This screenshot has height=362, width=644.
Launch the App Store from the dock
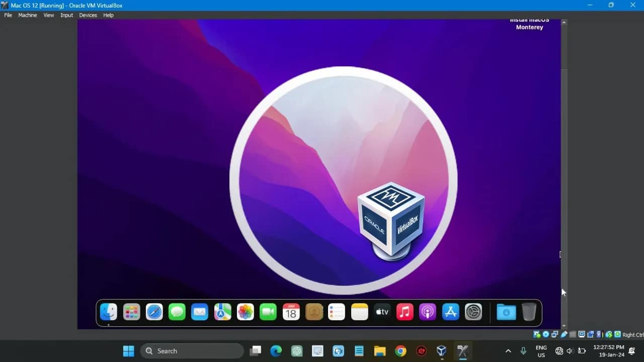[450, 312]
